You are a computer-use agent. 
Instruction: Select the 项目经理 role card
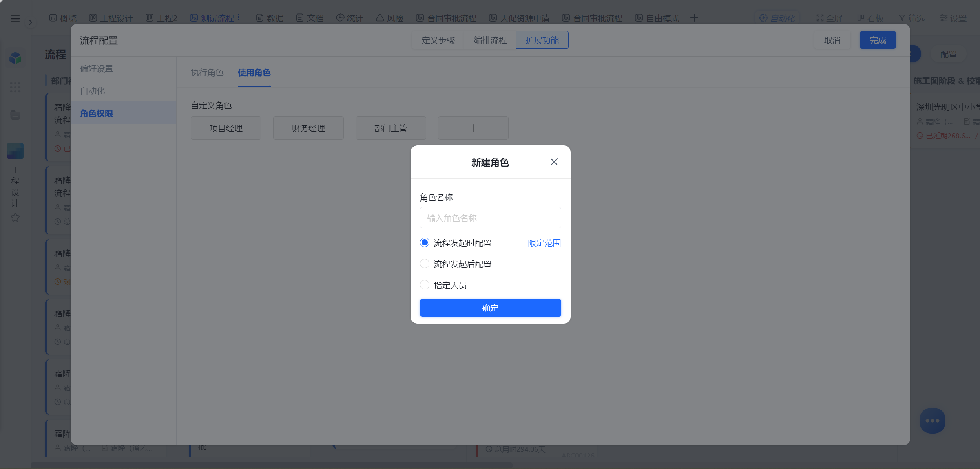(226, 128)
